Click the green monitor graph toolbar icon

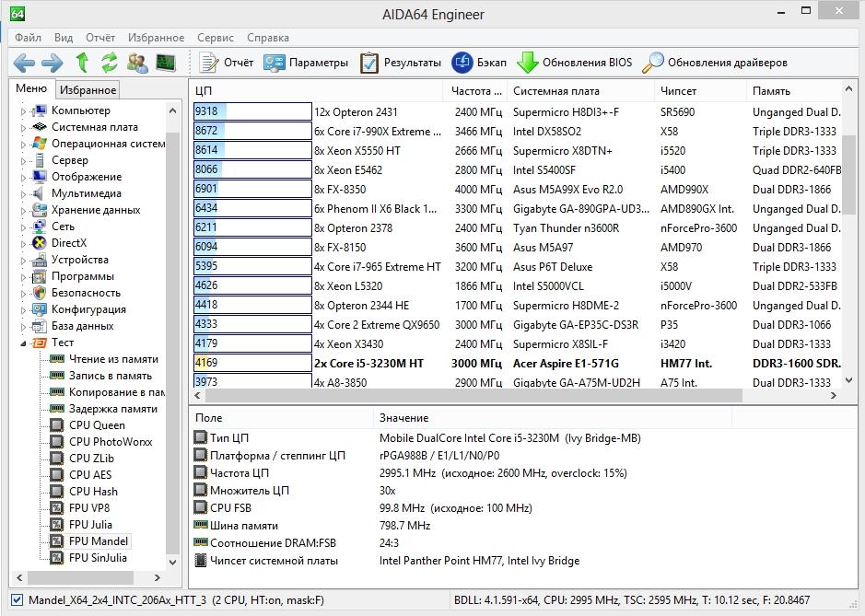click(166, 63)
